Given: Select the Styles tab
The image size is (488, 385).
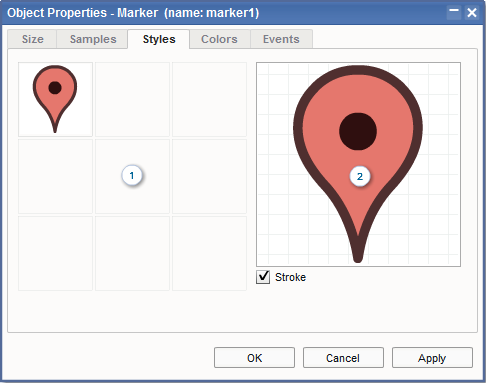Looking at the screenshot, I should coord(159,39).
